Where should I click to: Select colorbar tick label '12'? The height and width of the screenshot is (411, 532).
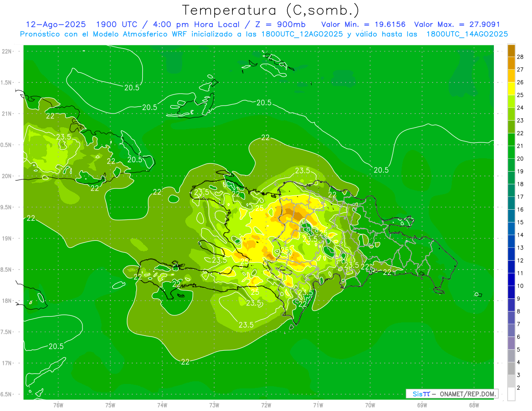tap(520, 260)
